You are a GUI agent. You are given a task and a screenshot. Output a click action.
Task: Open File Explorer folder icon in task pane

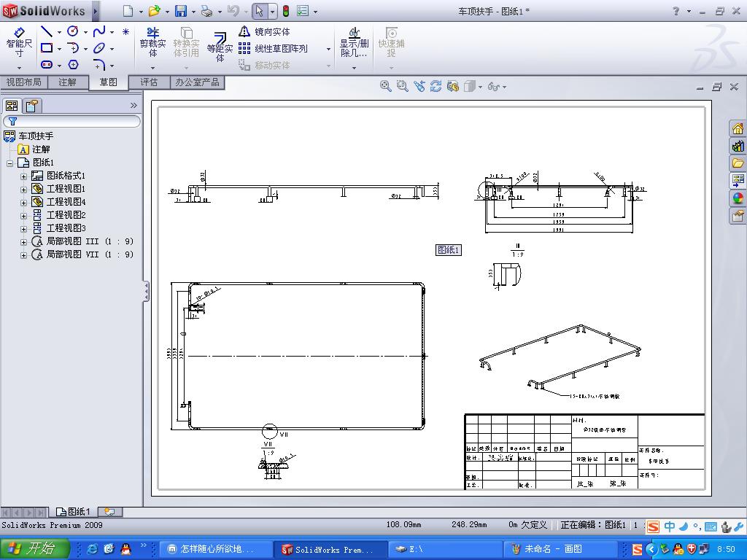[x=738, y=163]
